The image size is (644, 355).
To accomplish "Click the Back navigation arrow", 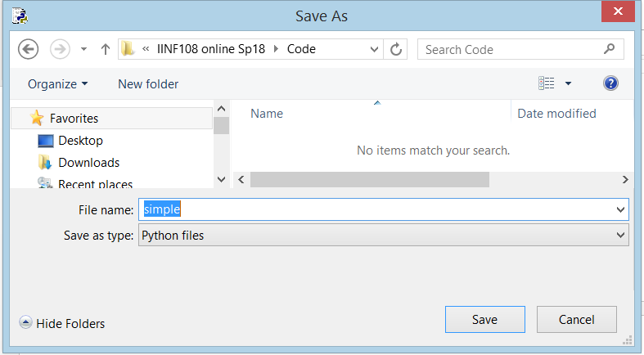I will (29, 49).
